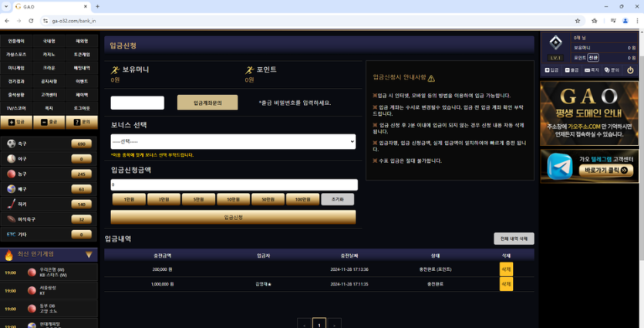Click the hockey stick icon for 하키
644x328 pixels.
pyautogui.click(x=11, y=204)
